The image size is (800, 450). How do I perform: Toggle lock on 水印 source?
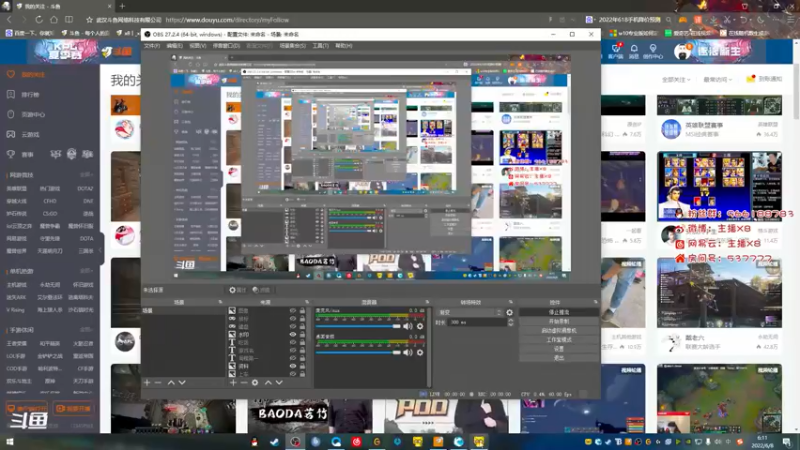(302, 334)
